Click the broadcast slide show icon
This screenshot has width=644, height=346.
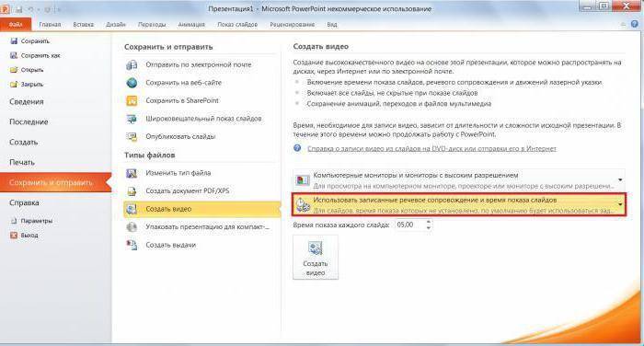(132, 119)
